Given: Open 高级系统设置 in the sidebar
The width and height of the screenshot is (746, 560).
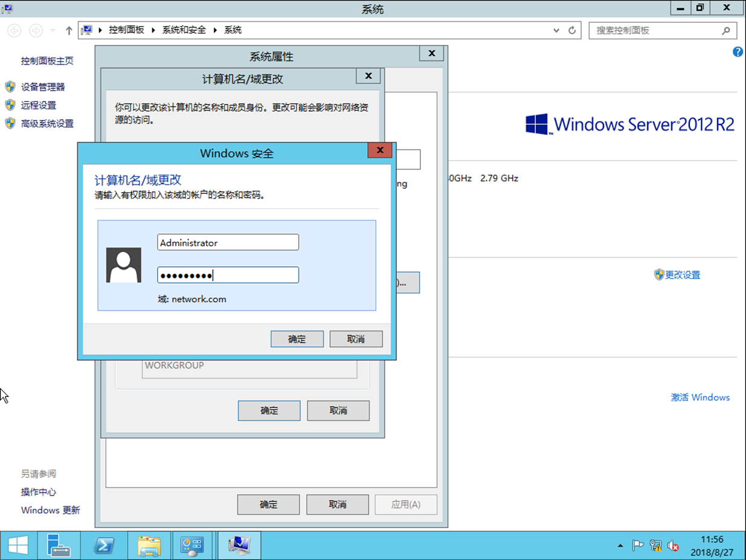Looking at the screenshot, I should [x=47, y=123].
